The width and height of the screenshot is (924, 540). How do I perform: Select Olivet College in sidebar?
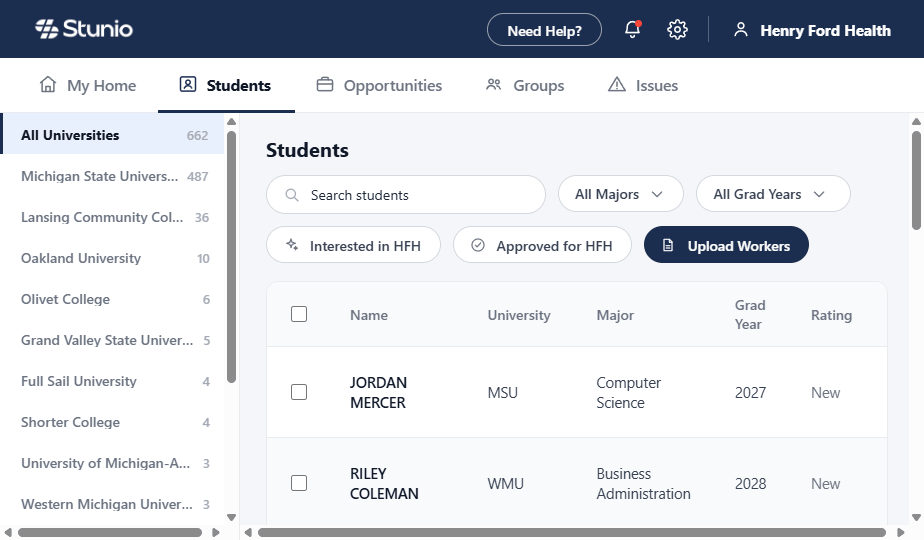[x=112, y=299]
